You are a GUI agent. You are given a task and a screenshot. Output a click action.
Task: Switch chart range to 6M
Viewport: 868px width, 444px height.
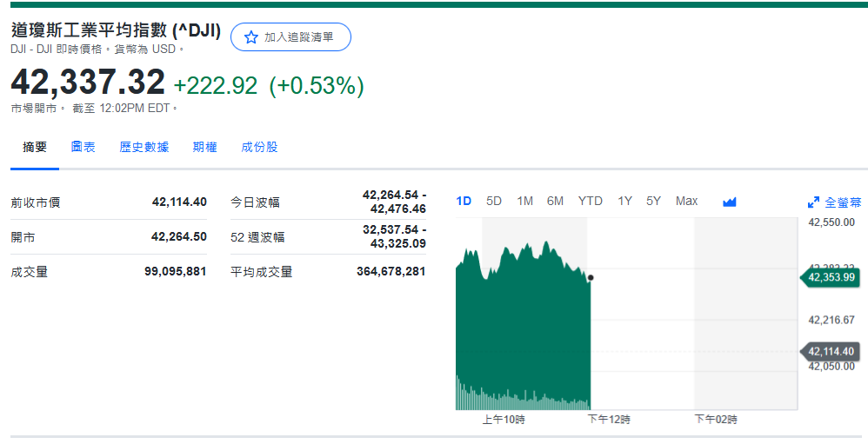point(555,202)
